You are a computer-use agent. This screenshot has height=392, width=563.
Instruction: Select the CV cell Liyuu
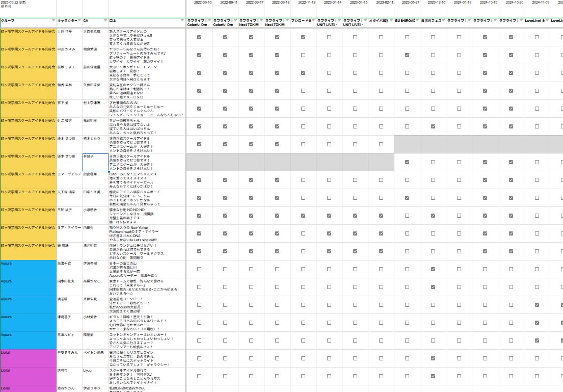pyautogui.click(x=95, y=376)
